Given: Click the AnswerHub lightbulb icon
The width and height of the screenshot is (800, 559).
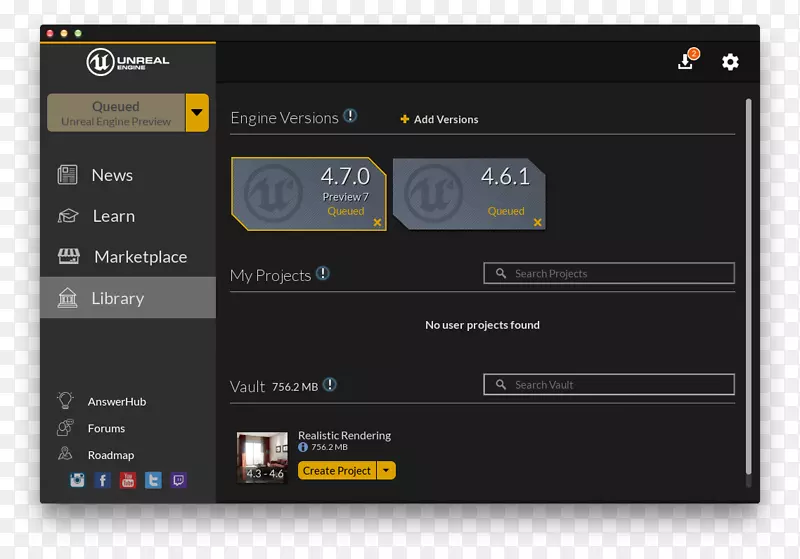Looking at the screenshot, I should pyautogui.click(x=65, y=400).
